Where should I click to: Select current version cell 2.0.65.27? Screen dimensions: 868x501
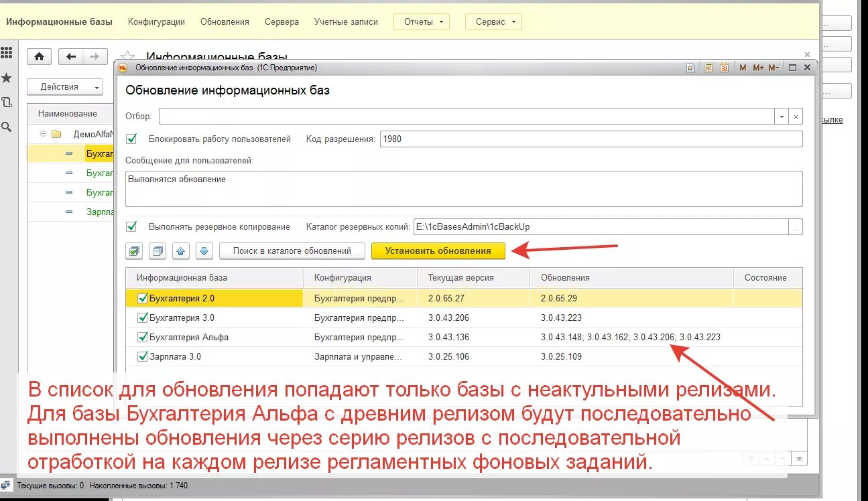coord(474,298)
